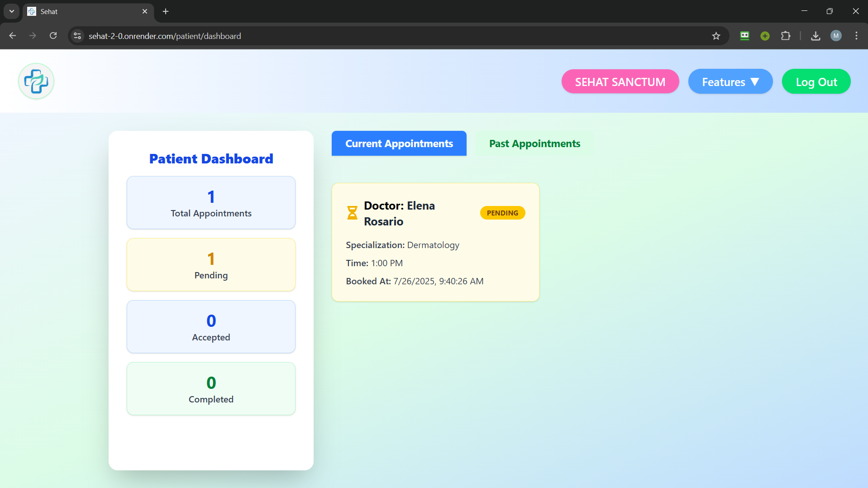Open the green plus circle extension icon
Viewport: 868px width, 488px height.
click(x=765, y=36)
